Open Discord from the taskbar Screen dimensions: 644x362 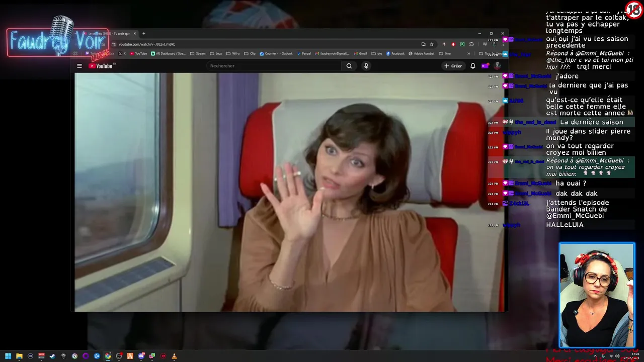[141, 356]
